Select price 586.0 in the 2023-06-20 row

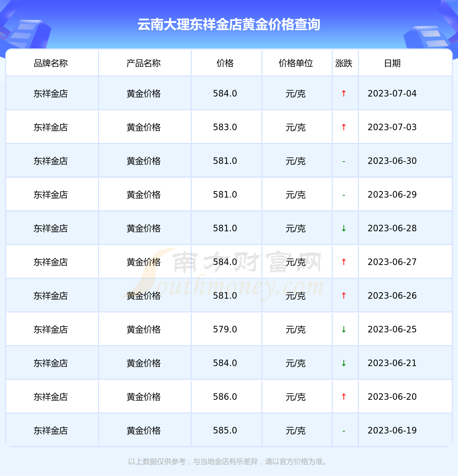point(225,397)
